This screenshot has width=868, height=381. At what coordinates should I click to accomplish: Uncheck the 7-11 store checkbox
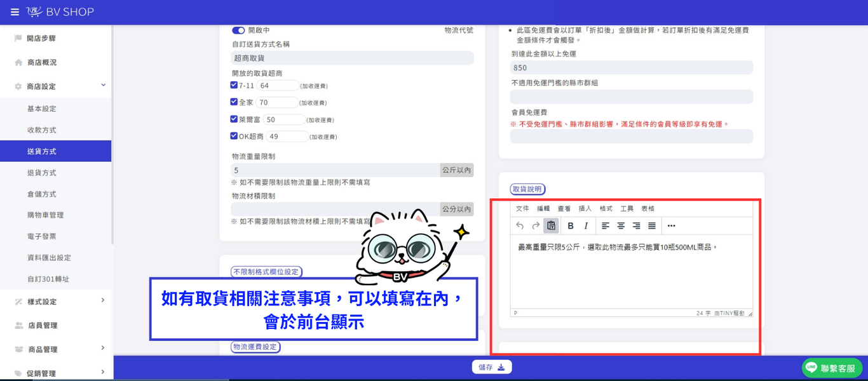(234, 85)
